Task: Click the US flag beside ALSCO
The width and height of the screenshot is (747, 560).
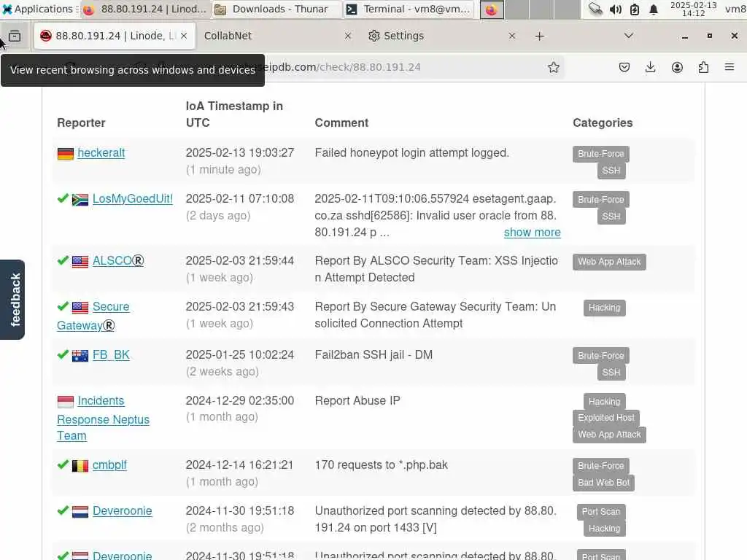Action: pyautogui.click(x=80, y=262)
